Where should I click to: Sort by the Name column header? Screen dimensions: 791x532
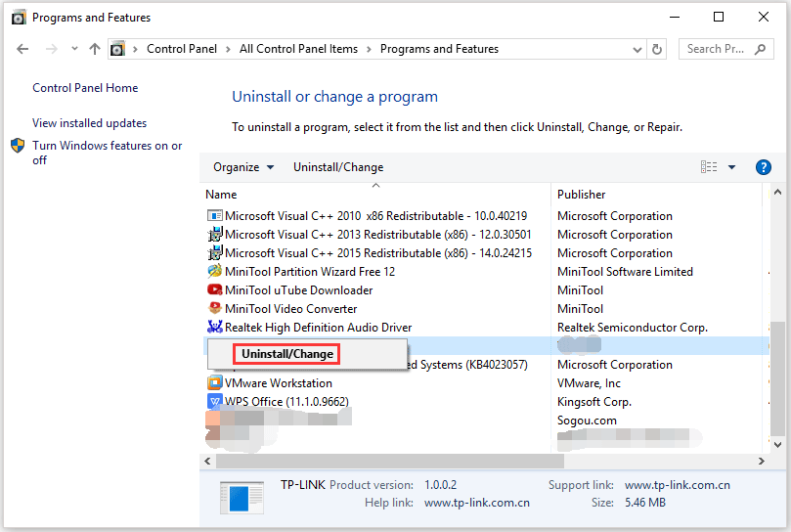point(221,195)
